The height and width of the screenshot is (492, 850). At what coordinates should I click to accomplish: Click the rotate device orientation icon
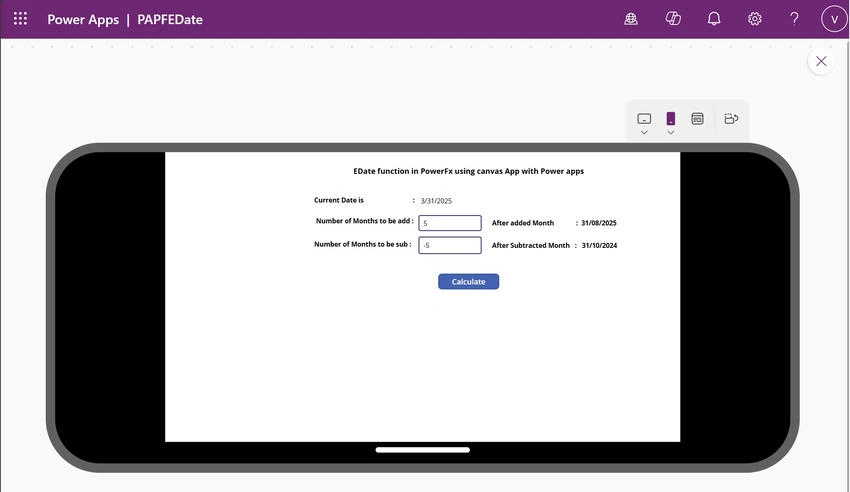tap(731, 118)
